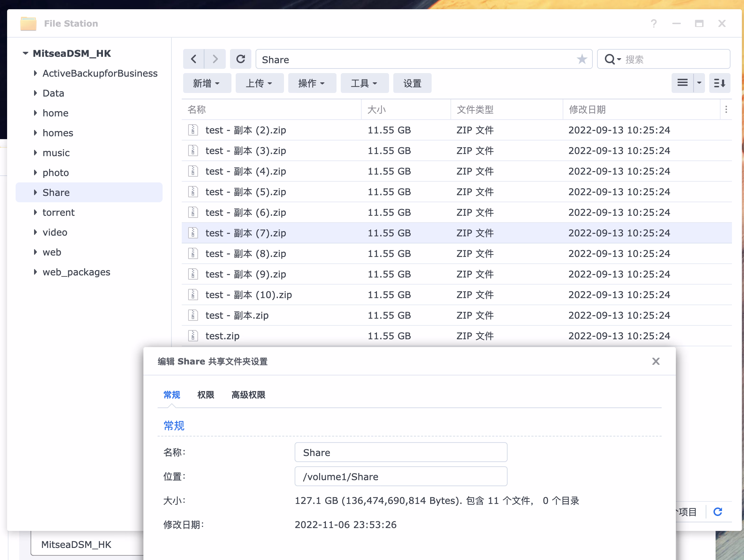Switch to the 高级权限 tab
Viewport: 744px width, 560px height.
248,395
